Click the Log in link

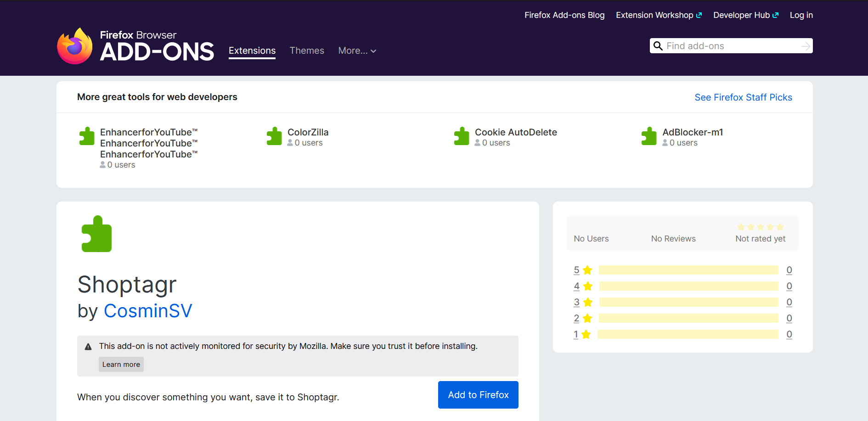coord(801,15)
